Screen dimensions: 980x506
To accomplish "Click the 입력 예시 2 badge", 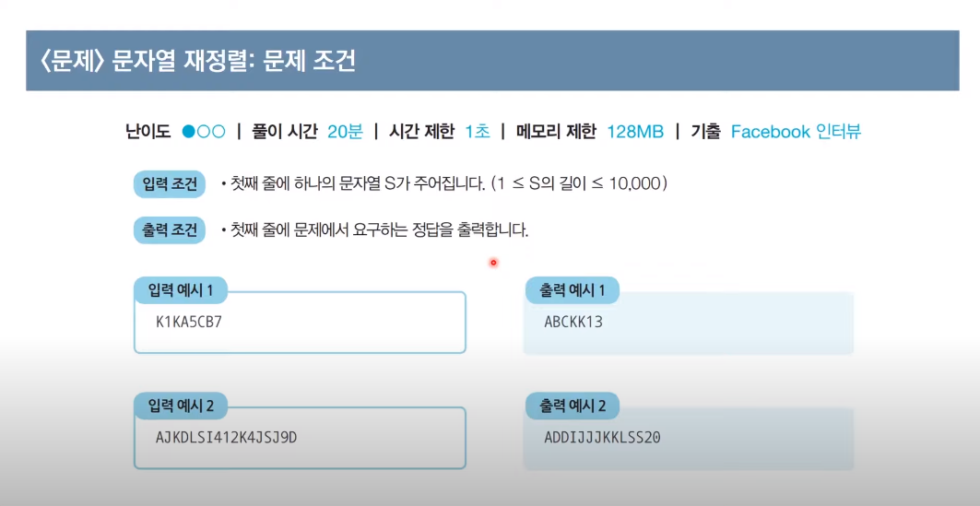I will pos(181,406).
